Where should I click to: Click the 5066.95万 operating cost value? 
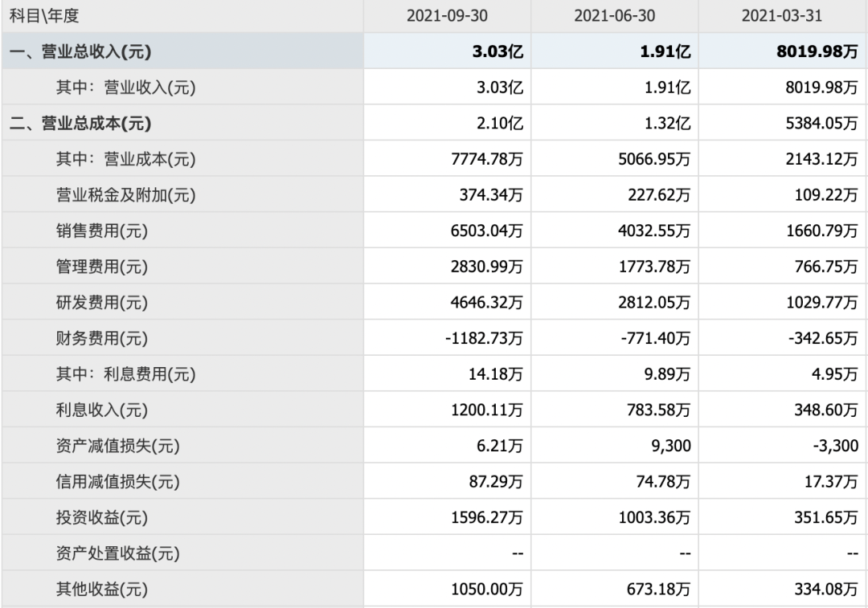click(654, 159)
